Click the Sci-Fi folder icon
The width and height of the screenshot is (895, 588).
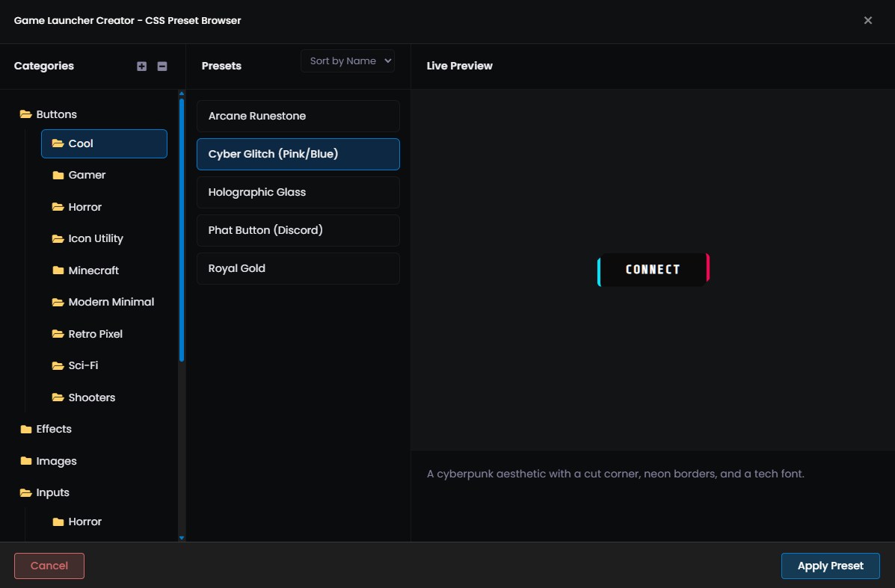[x=58, y=365]
